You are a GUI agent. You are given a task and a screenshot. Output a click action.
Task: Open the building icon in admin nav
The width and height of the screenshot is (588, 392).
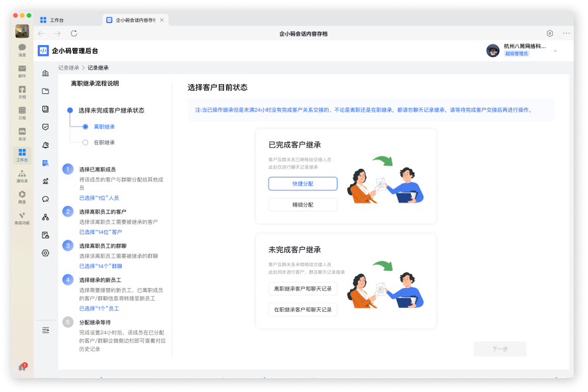coord(45,73)
